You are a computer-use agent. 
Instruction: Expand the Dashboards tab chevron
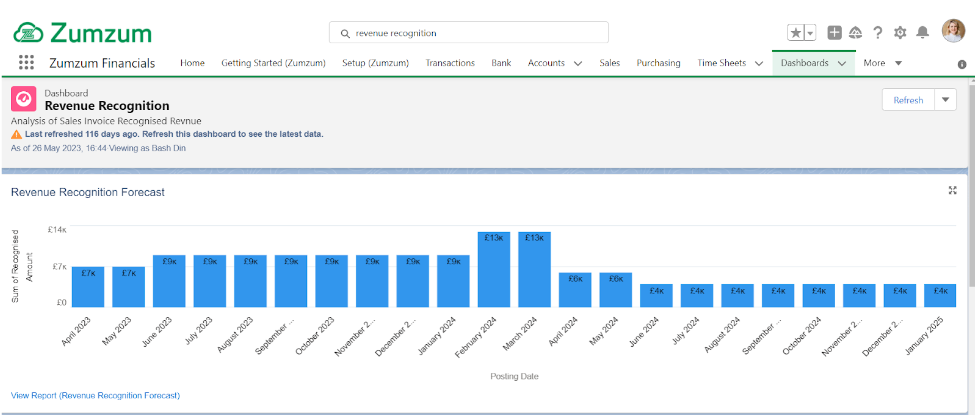[842, 63]
